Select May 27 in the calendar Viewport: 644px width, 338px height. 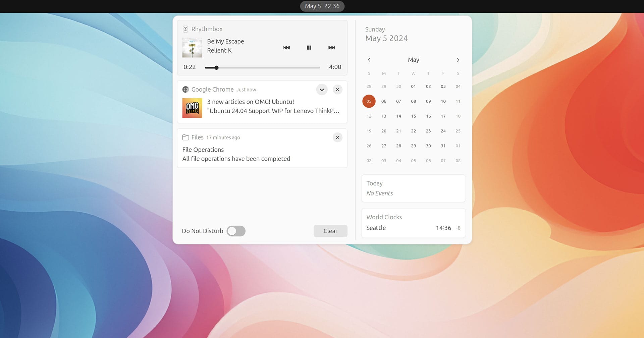coord(384,146)
